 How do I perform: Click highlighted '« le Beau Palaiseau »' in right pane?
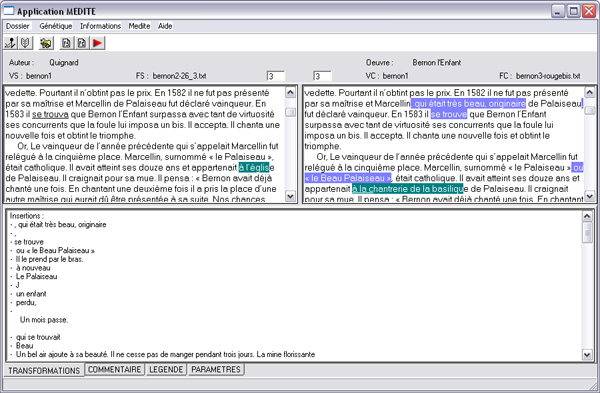click(x=348, y=178)
